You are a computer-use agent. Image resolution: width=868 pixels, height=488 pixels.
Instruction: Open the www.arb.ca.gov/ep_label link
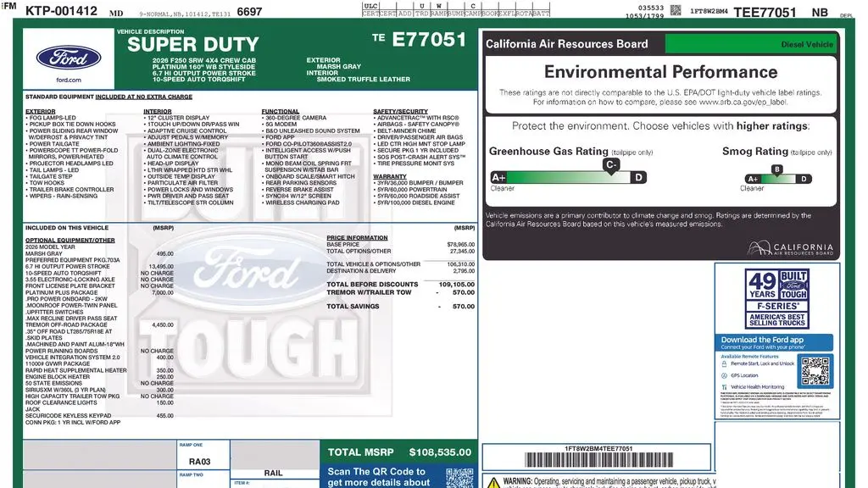743,103
